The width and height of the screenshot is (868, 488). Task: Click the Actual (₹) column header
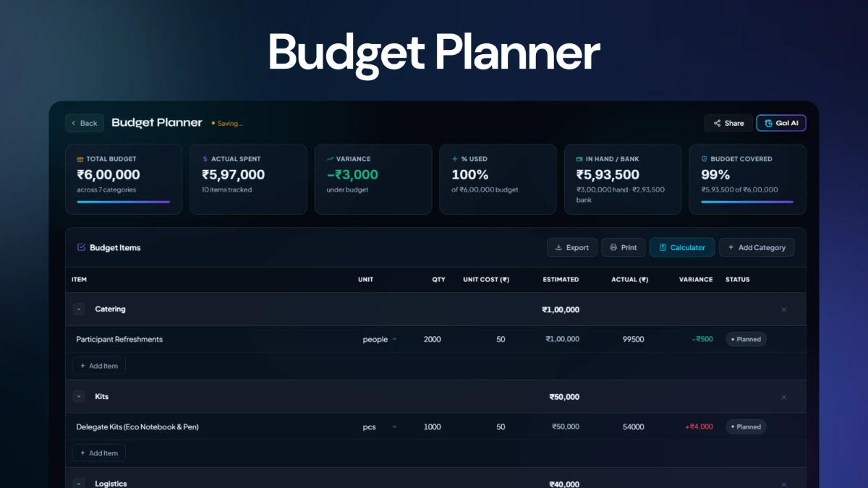click(x=629, y=280)
